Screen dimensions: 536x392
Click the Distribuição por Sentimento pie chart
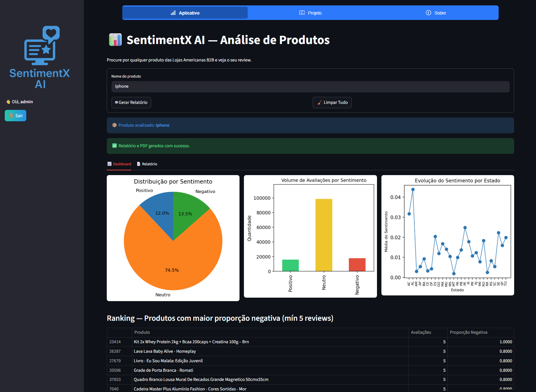point(173,241)
